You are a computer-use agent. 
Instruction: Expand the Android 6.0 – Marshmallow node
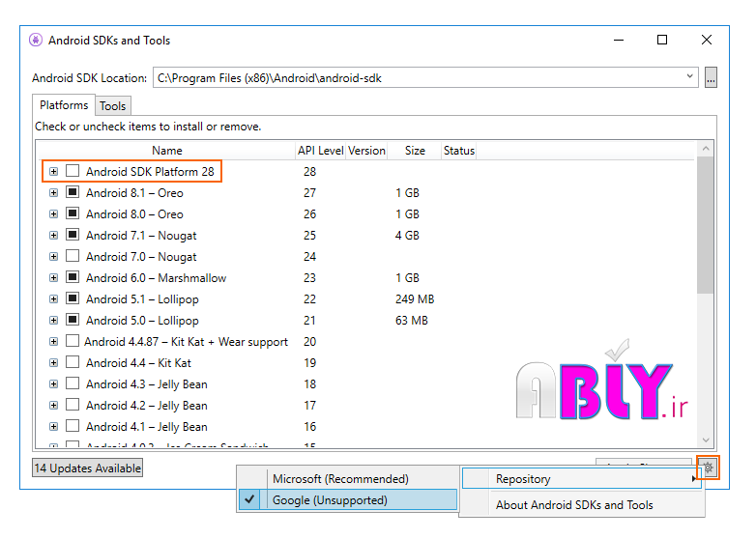click(53, 277)
